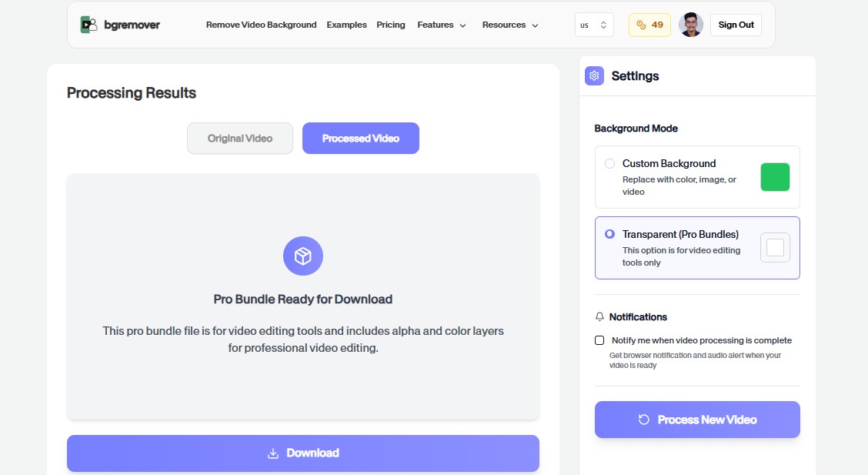868x475 pixels.
Task: Switch to the Original Video tab
Action: coord(240,139)
